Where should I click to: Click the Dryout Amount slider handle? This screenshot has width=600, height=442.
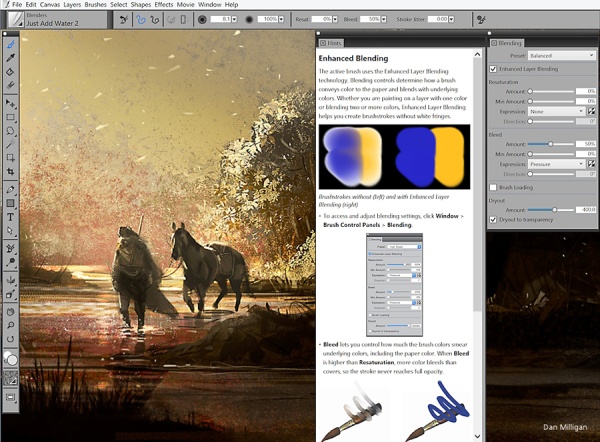[554, 210]
